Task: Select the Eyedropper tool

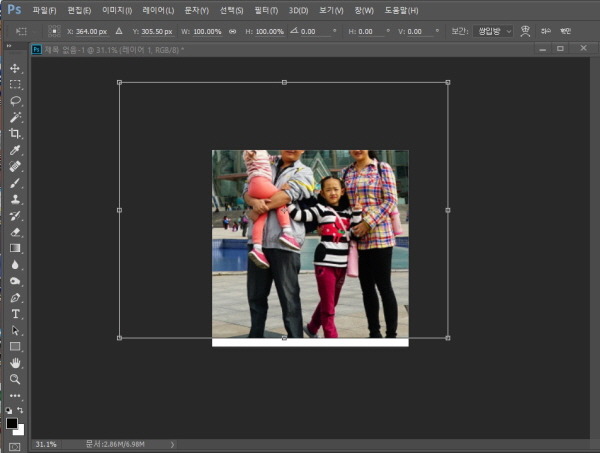Action: coord(15,150)
